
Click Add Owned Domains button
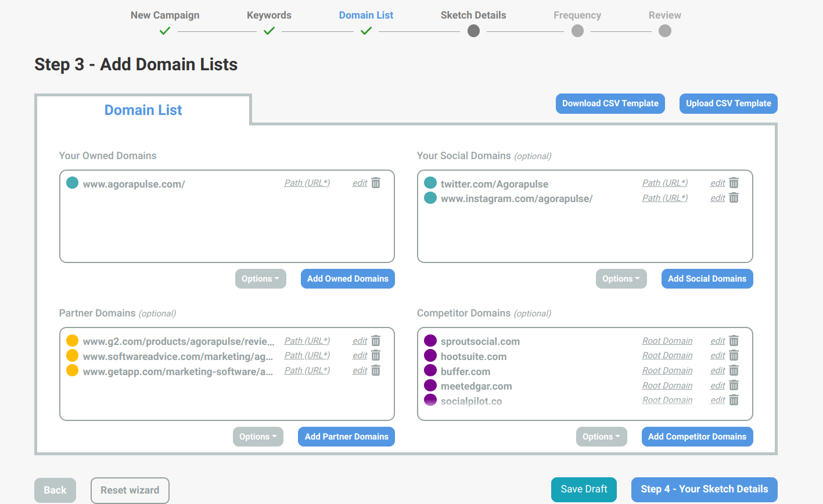[x=347, y=279]
